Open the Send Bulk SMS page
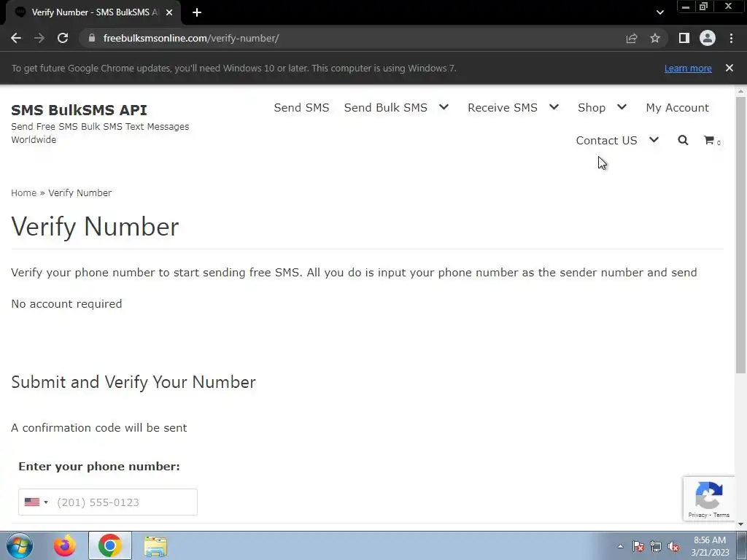 pyautogui.click(x=385, y=108)
